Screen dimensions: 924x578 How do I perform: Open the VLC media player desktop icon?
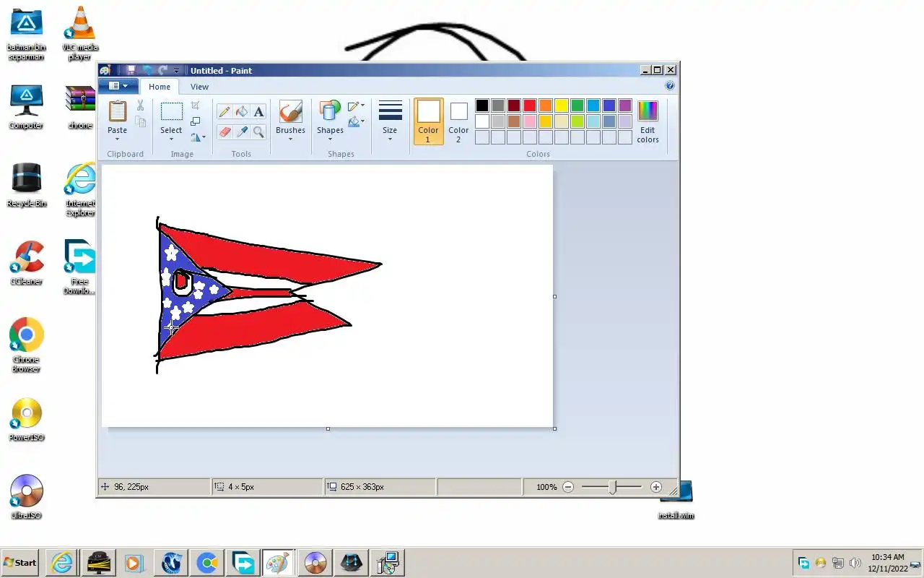coord(80,33)
